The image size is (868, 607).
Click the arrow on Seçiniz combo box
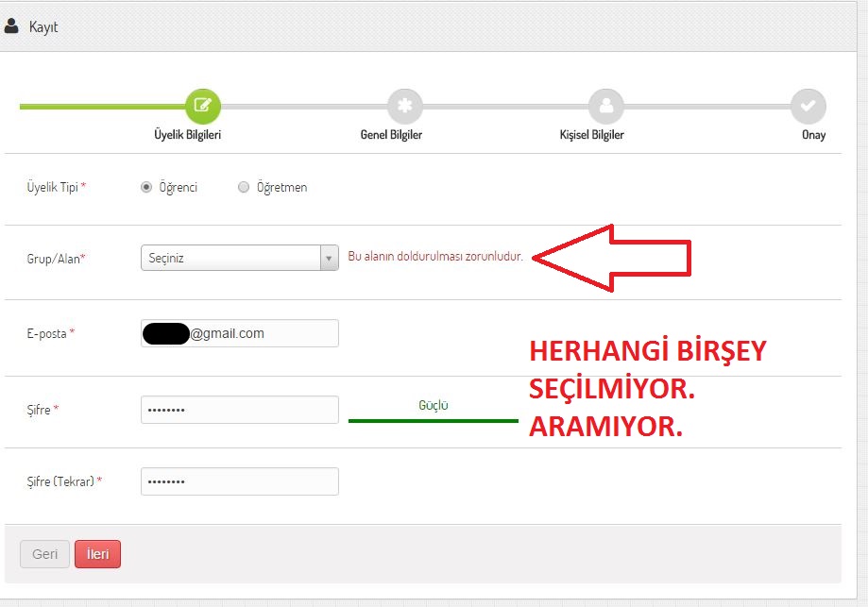tap(329, 258)
